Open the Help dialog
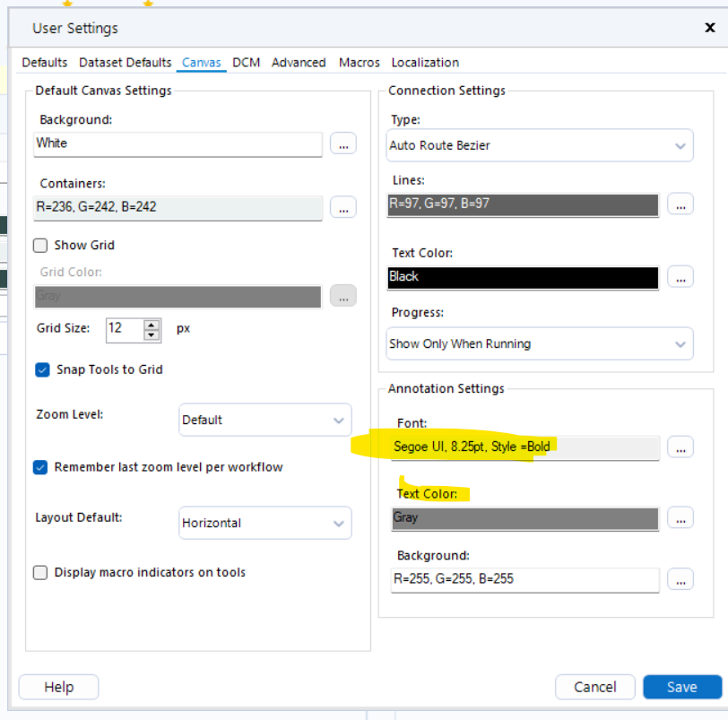Viewport: 728px width, 720px height. [57, 686]
